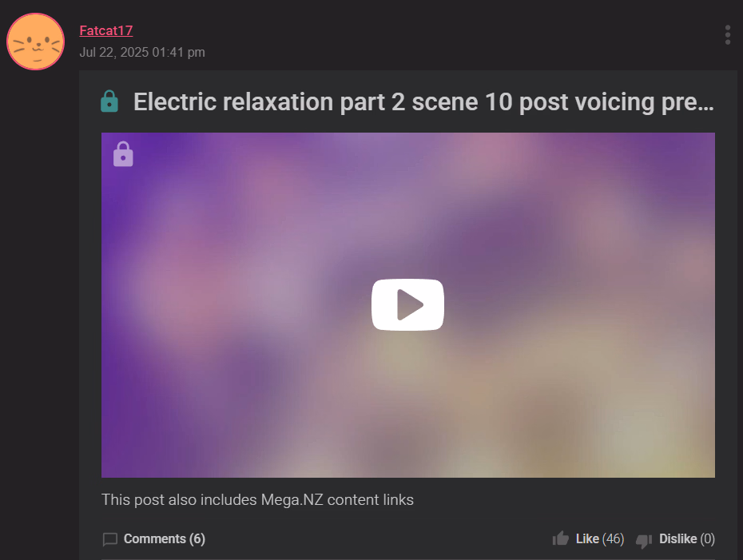This screenshot has height=560, width=743.
Task: Open the Comments label
Action: pos(154,538)
